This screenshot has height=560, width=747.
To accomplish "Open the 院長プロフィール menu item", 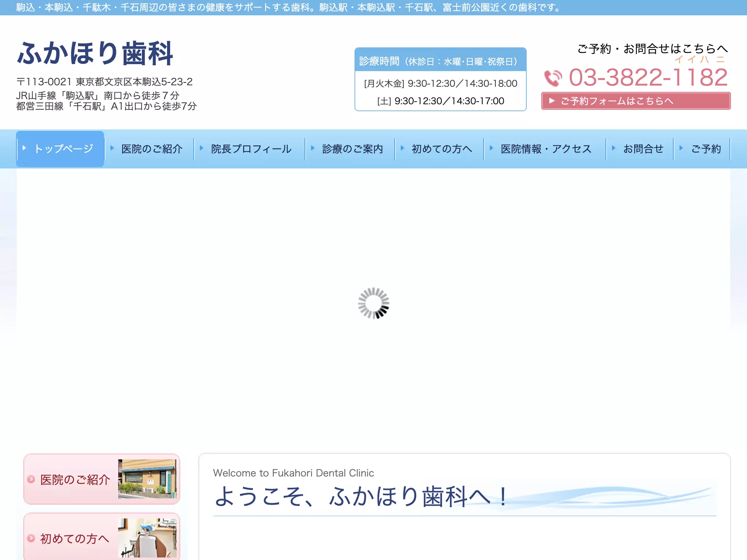I will (x=250, y=149).
